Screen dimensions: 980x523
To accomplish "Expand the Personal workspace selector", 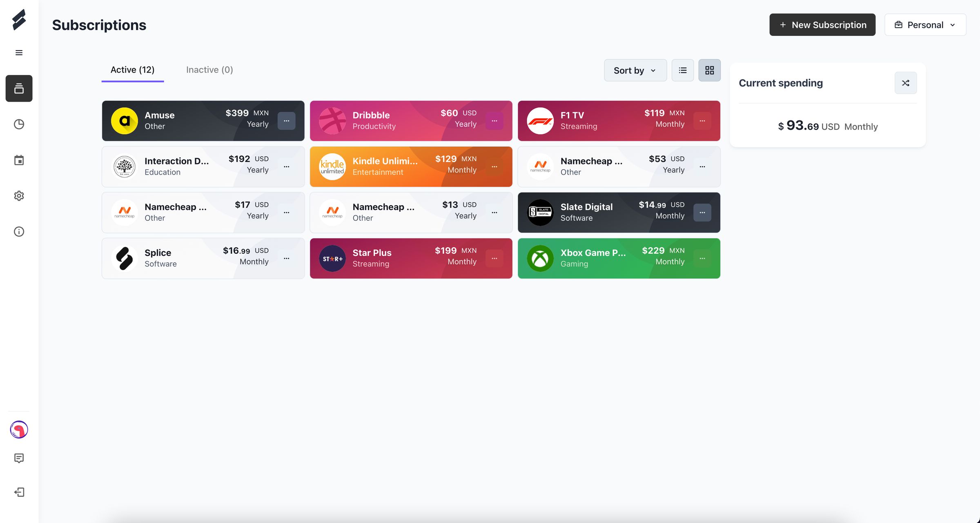I will pyautogui.click(x=925, y=24).
